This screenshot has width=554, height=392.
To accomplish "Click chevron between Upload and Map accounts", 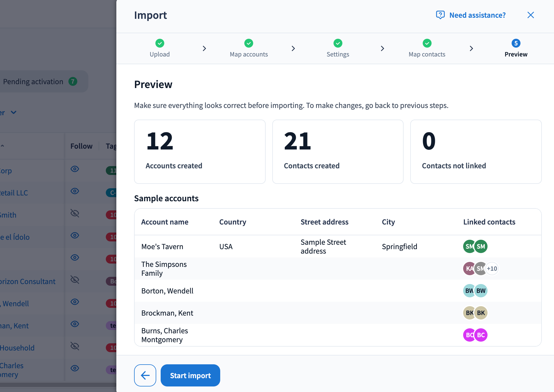I will tap(204, 48).
